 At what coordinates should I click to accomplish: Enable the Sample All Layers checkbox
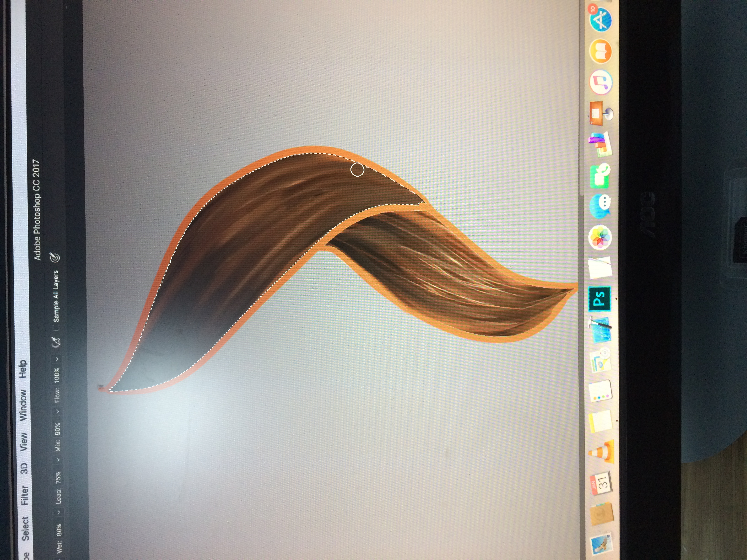click(56, 327)
